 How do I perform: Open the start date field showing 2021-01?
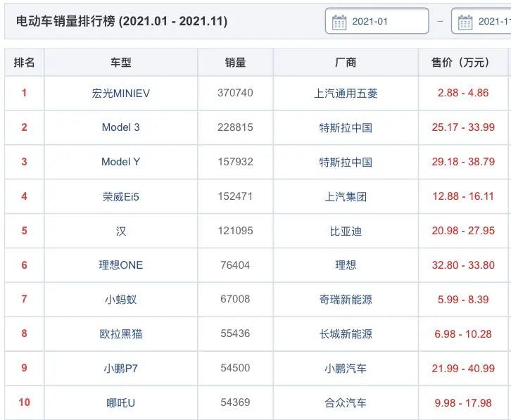(x=377, y=21)
